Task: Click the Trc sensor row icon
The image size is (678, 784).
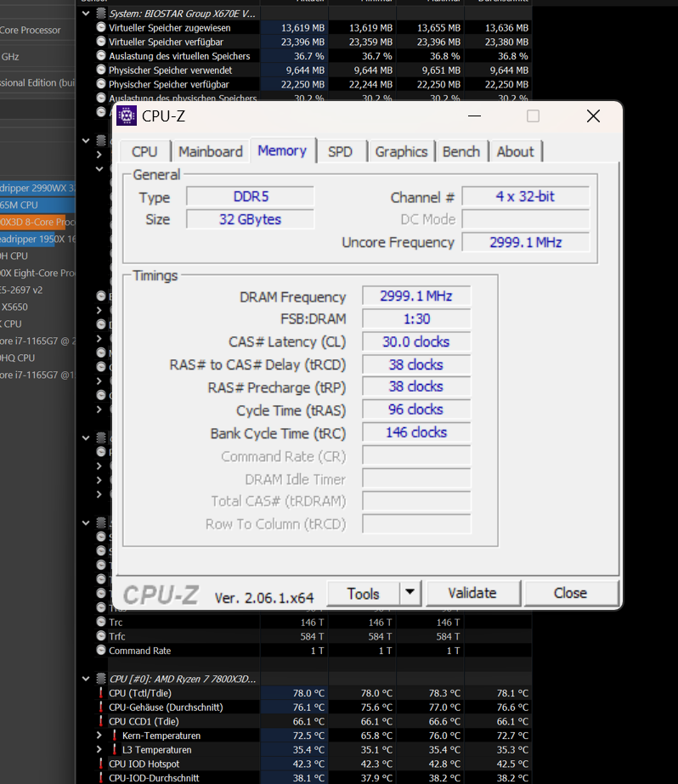Action: (101, 622)
